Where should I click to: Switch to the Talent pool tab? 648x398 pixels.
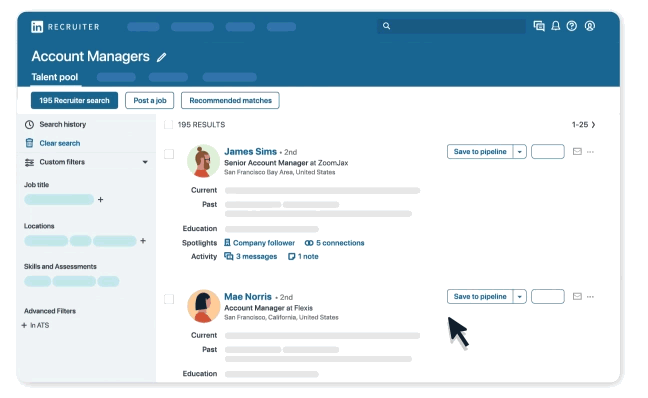pos(55,77)
